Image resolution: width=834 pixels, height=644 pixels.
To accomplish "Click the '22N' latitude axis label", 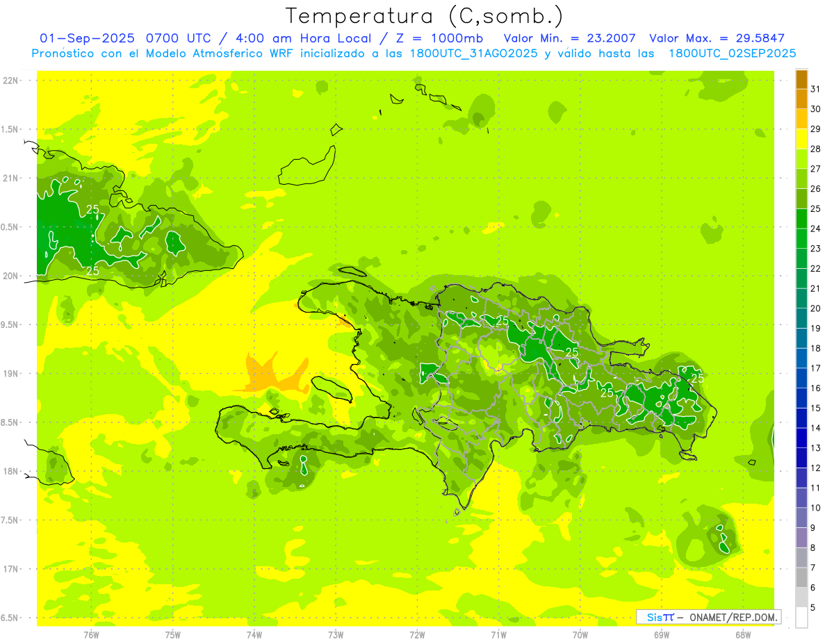I will [11, 81].
